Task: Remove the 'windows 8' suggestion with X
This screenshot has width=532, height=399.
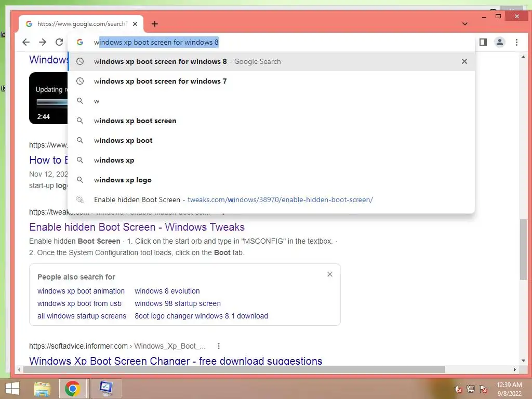Action: pos(464,61)
